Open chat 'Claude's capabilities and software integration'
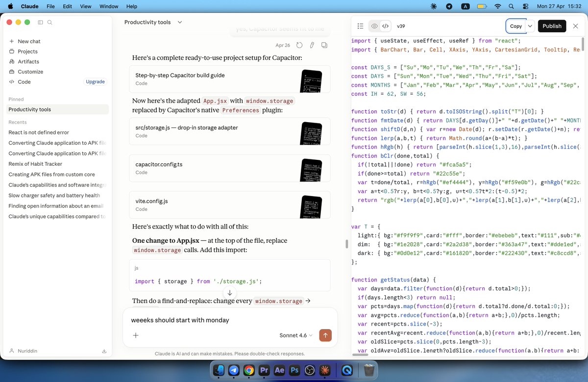The width and height of the screenshot is (588, 382). tap(58, 185)
